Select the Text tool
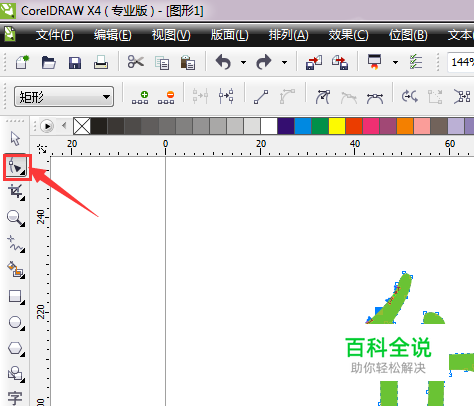Viewport: 474px width, 406px height. [15, 398]
